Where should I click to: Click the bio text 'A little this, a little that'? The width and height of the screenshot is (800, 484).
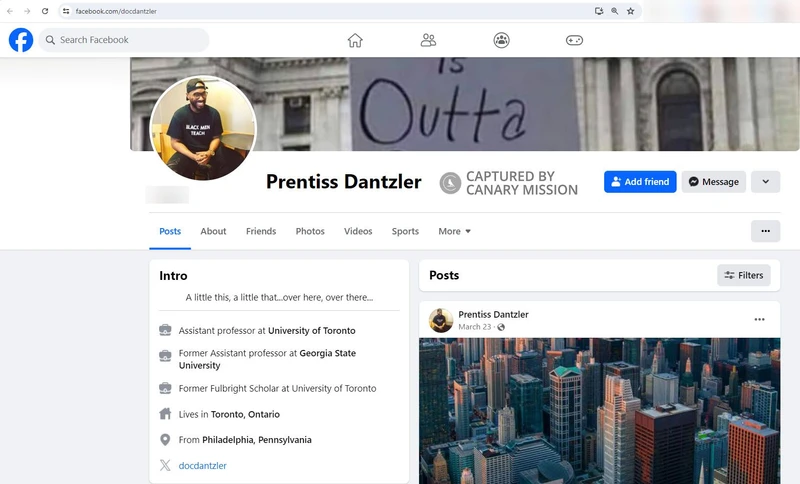[279, 297]
